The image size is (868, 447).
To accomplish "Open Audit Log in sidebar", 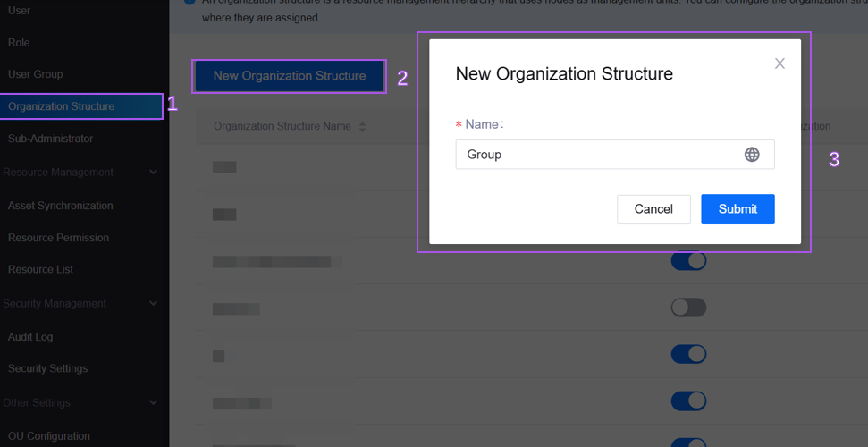I will click(x=30, y=337).
